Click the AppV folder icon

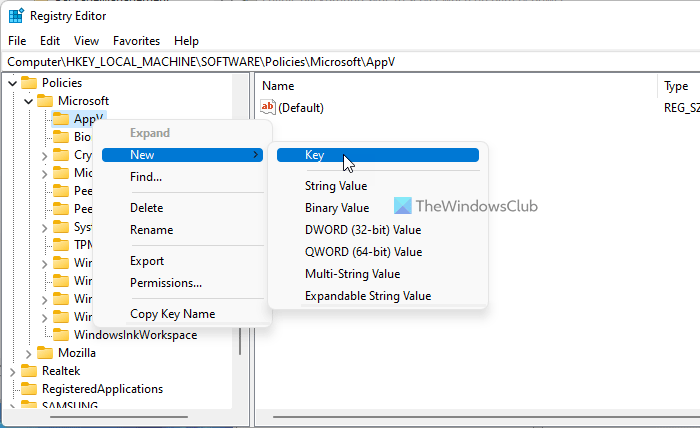61,119
